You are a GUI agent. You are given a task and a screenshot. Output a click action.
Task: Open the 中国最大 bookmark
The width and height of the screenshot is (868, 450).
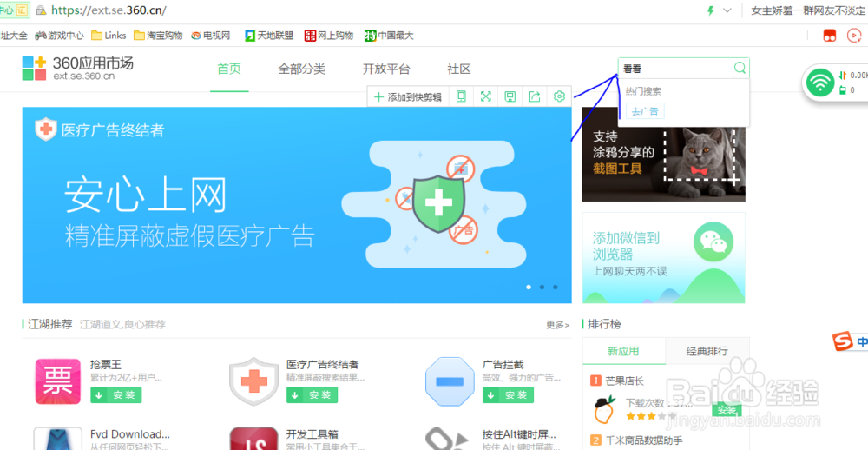[x=389, y=36]
